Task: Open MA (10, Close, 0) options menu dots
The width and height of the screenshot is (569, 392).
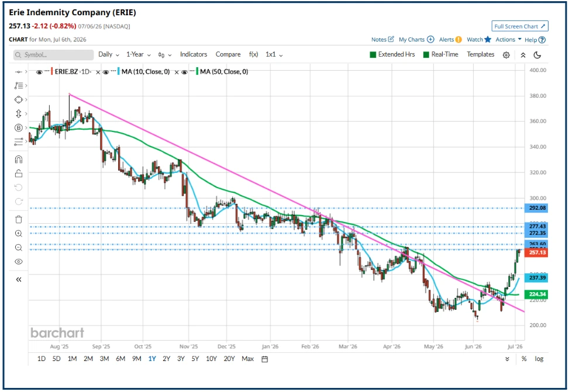Action: pyautogui.click(x=113, y=71)
